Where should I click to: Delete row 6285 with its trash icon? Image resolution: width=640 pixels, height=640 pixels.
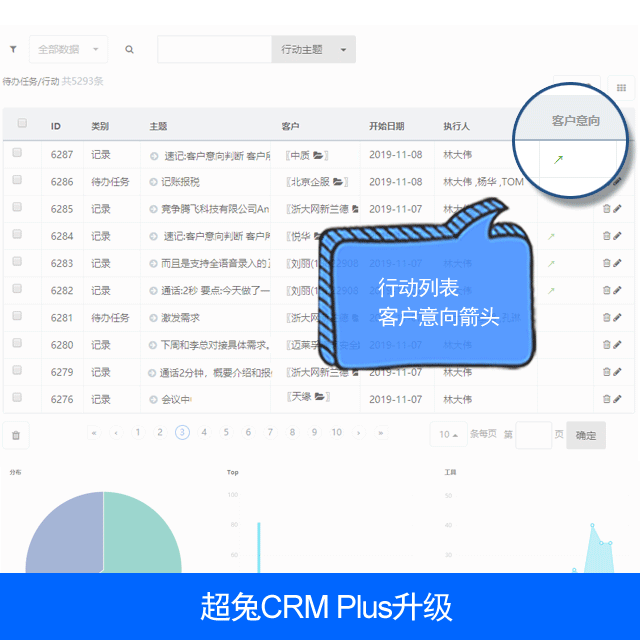click(x=607, y=209)
